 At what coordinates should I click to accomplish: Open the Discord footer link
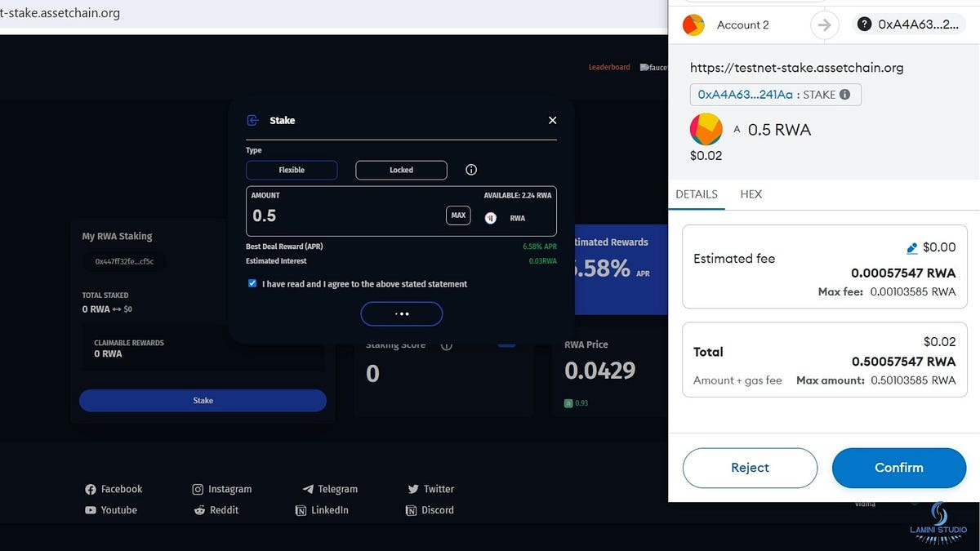point(430,510)
